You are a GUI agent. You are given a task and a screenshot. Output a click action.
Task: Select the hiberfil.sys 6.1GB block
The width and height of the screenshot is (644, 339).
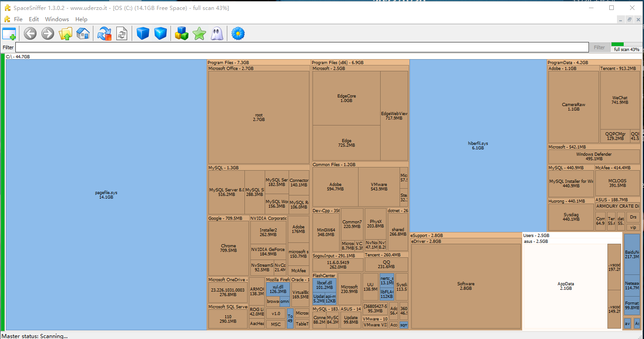pyautogui.click(x=478, y=146)
